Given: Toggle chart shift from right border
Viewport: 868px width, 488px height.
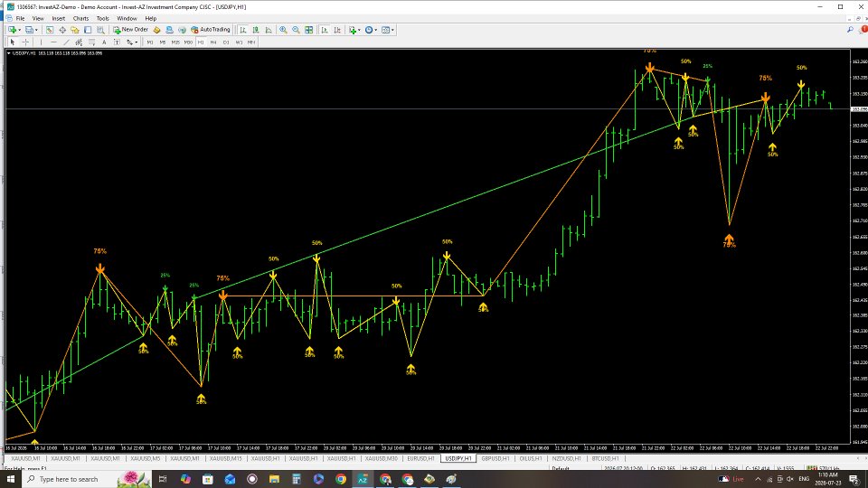Looking at the screenshot, I should click(x=337, y=30).
